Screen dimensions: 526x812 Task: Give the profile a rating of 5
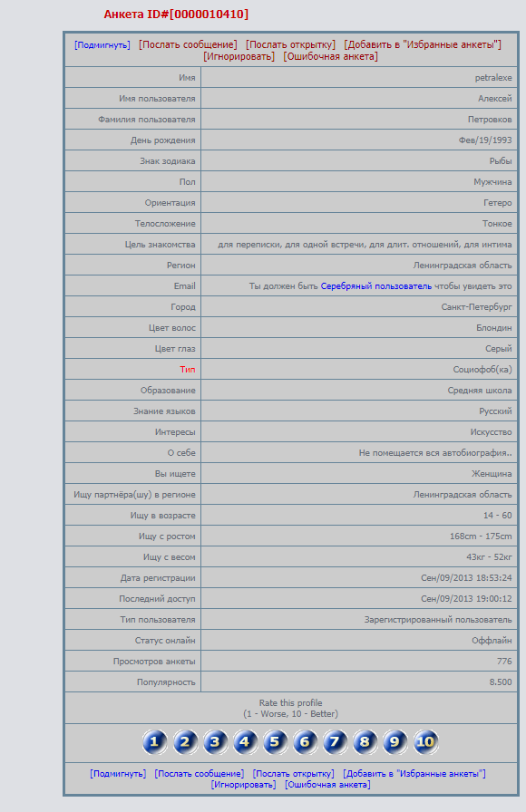[x=275, y=742]
